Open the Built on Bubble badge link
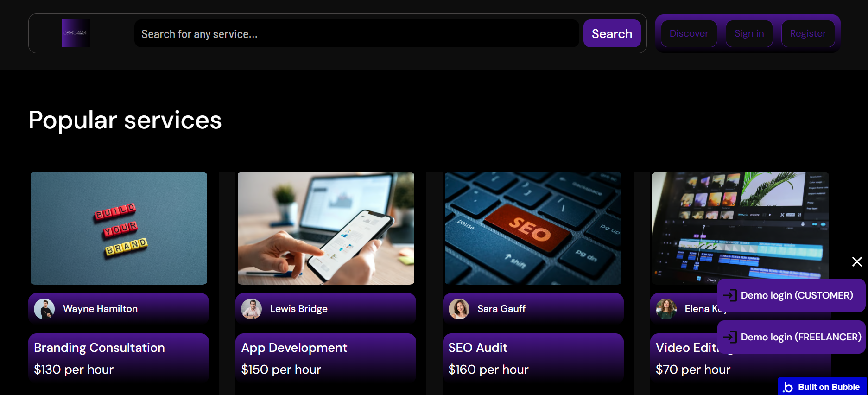Viewport: 868px width, 395px height. click(x=823, y=387)
